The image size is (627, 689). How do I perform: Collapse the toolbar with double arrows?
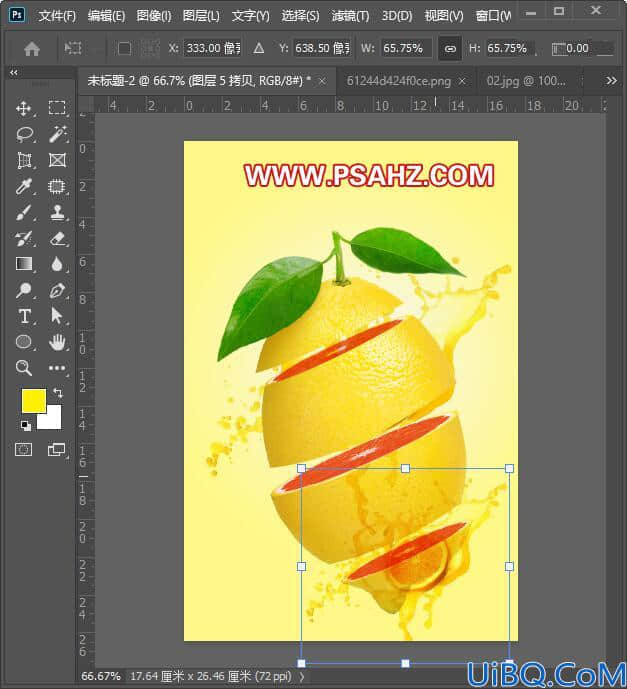(x=14, y=72)
